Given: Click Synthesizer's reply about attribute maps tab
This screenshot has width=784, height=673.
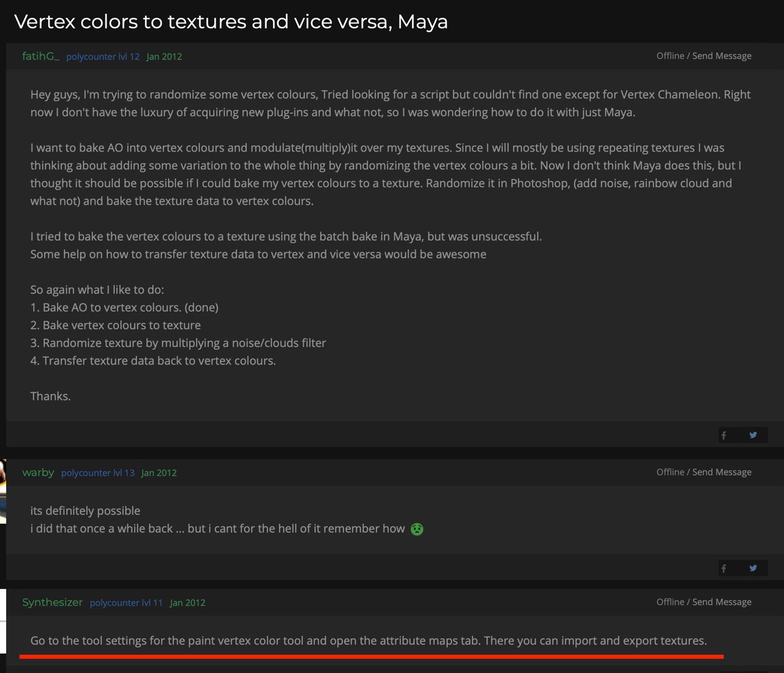Looking at the screenshot, I should [369, 641].
